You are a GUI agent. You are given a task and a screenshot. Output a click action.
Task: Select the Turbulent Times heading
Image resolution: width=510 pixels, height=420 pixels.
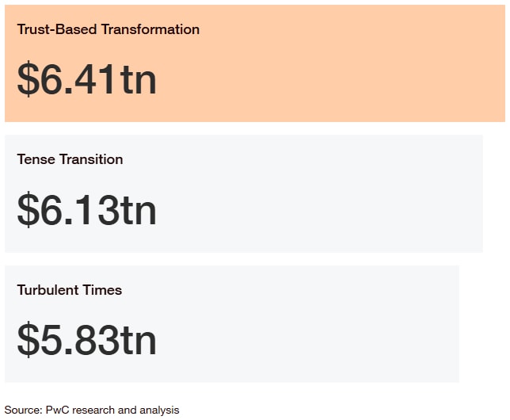pyautogui.click(x=70, y=290)
